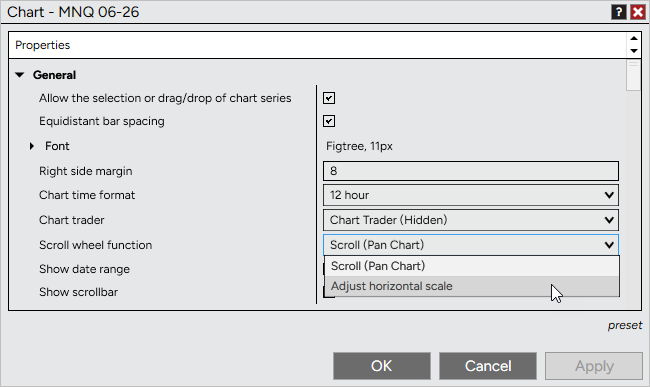The height and width of the screenshot is (387, 650).
Task: Close the Chart MNQ 06-26 dialog
Action: pos(638,12)
